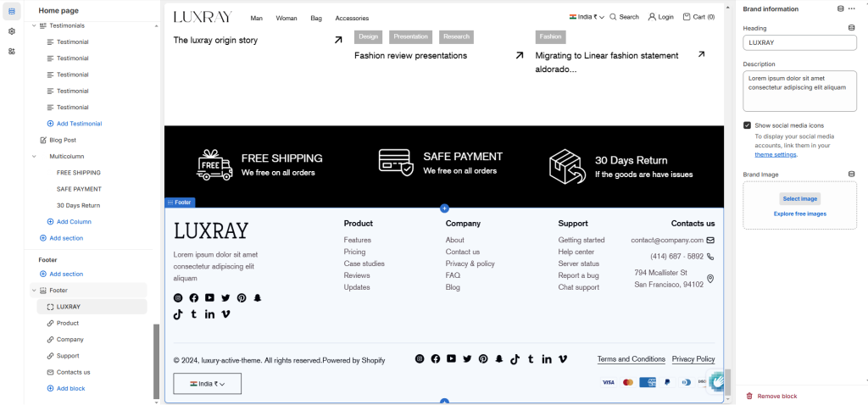
Task: Click Snapchat icon in footer copyright row
Action: 498,358
